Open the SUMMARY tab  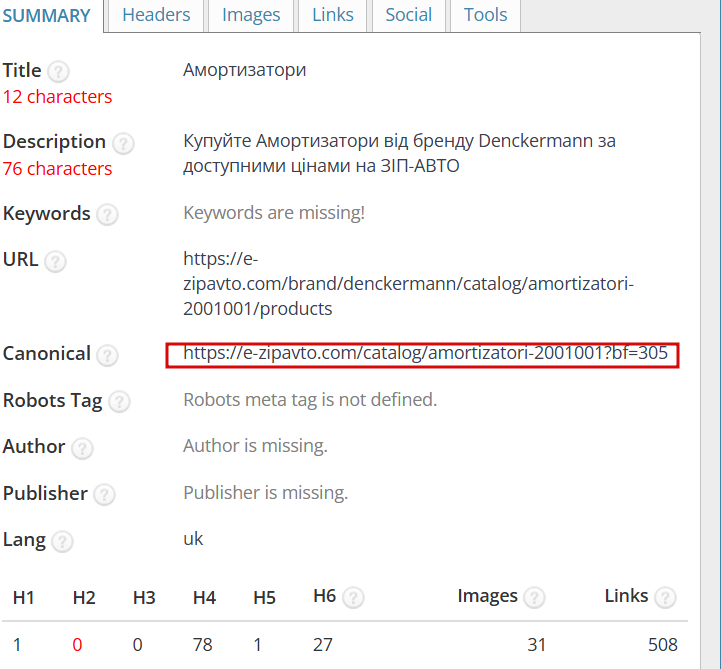point(46,16)
